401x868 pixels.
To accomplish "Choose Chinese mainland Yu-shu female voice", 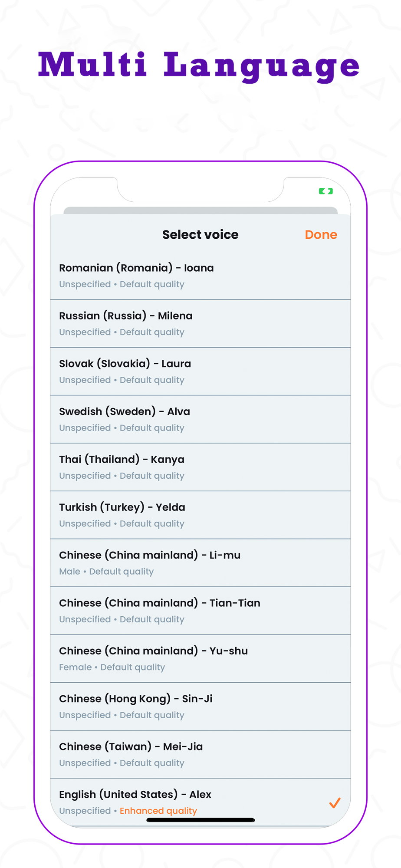I will coord(200,659).
